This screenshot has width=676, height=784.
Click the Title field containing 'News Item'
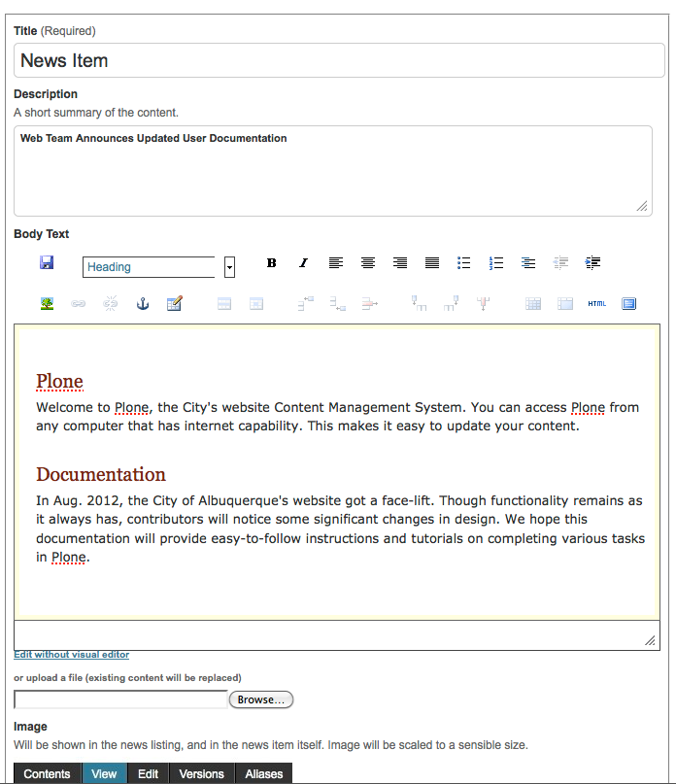(339, 60)
